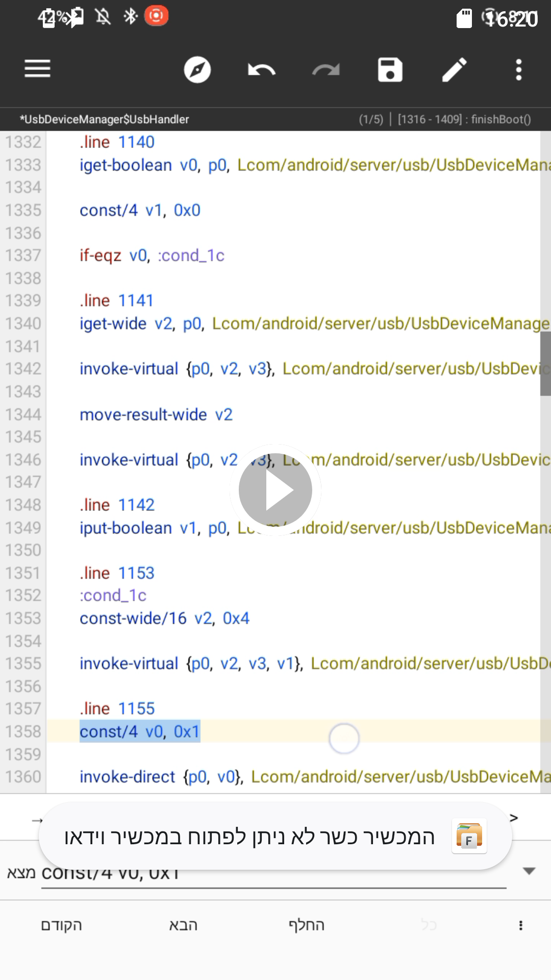Click the :cond_1c label on line 1352

point(113,595)
